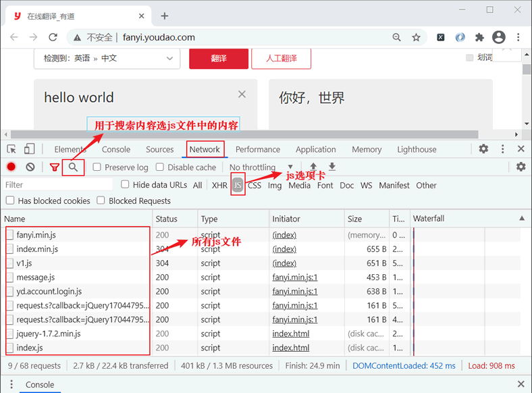Stop recording the network log
The width and height of the screenshot is (532, 393).
(11, 167)
